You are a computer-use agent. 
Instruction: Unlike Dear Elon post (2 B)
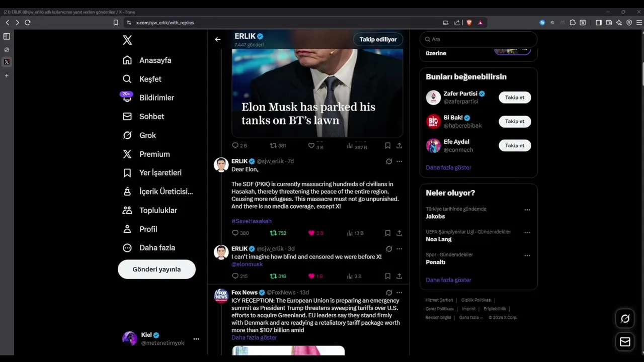coord(315,233)
